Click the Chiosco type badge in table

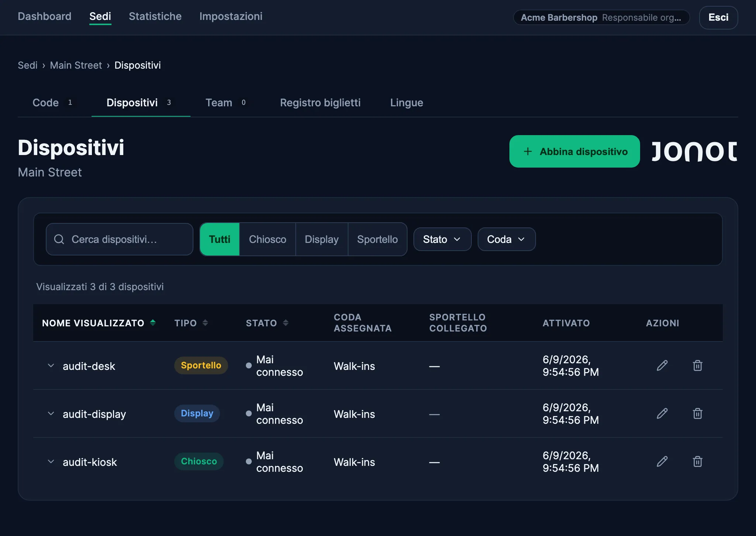pos(199,461)
